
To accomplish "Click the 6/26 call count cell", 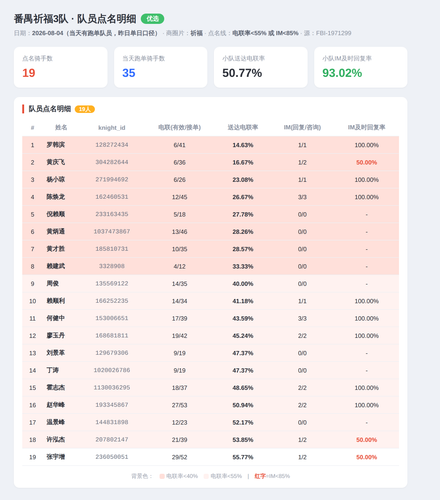I will [x=179, y=180].
